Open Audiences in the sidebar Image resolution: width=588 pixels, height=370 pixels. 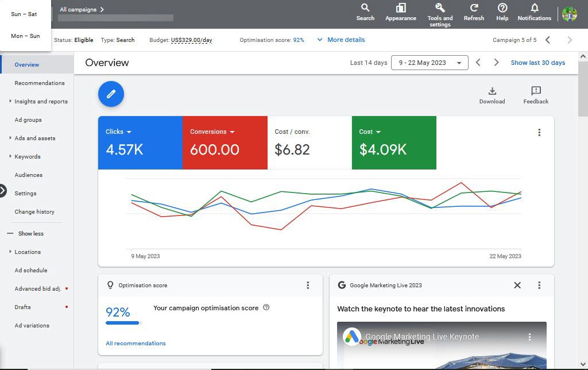[x=29, y=175]
